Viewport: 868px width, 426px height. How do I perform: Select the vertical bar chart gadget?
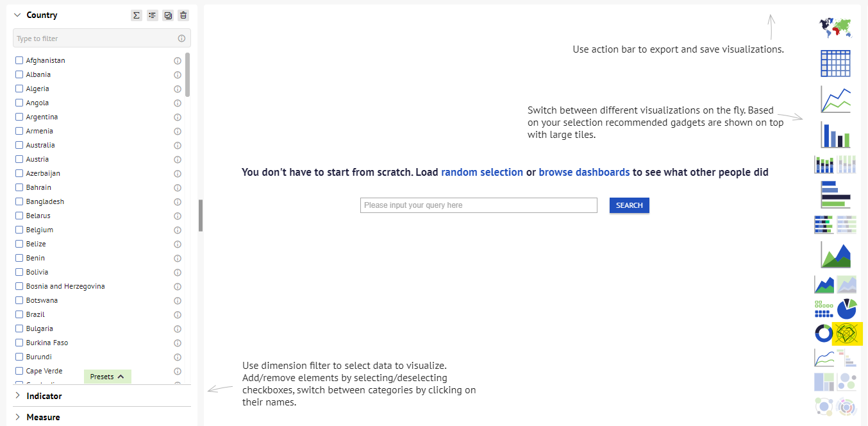click(835, 135)
